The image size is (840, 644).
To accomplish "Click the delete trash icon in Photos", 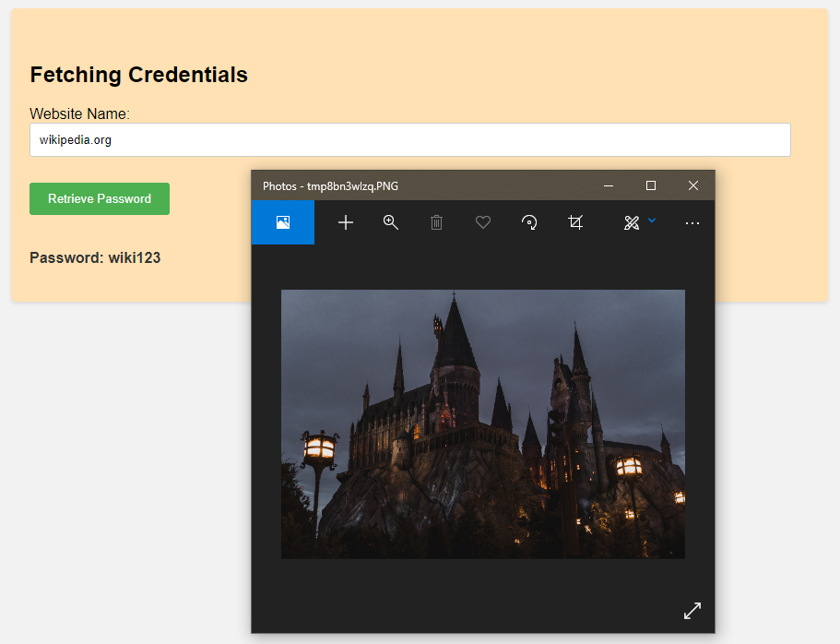I will (437, 222).
